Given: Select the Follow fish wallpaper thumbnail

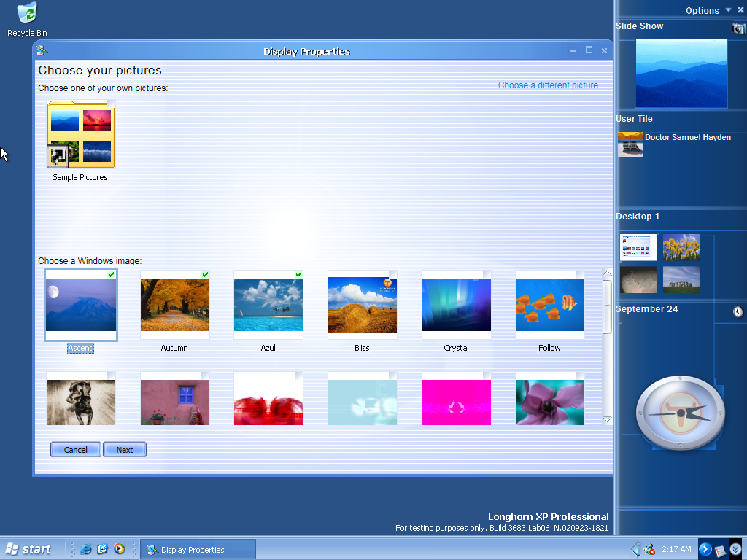Looking at the screenshot, I should point(550,305).
